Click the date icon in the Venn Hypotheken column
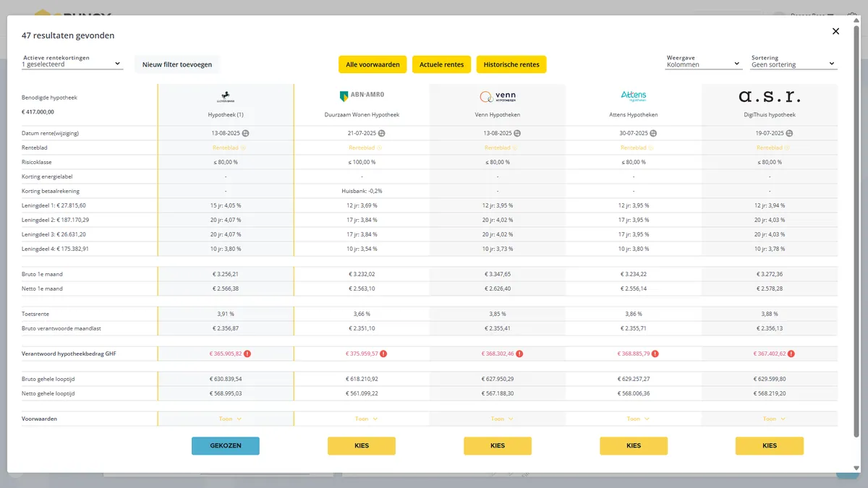This screenshot has width=868, height=488. pyautogui.click(x=517, y=133)
